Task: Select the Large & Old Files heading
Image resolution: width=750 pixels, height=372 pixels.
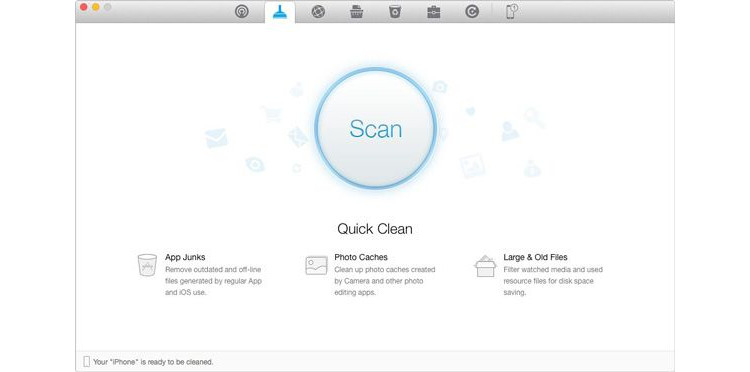Action: click(535, 257)
